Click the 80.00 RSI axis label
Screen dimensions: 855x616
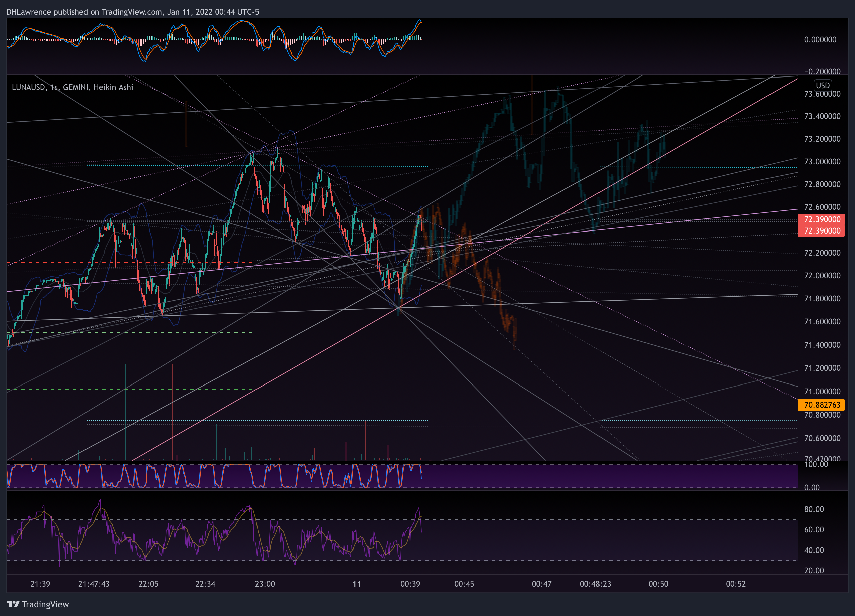pyautogui.click(x=814, y=509)
